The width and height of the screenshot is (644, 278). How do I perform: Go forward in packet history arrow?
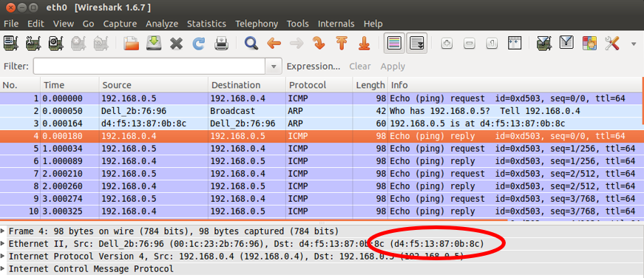[296, 43]
